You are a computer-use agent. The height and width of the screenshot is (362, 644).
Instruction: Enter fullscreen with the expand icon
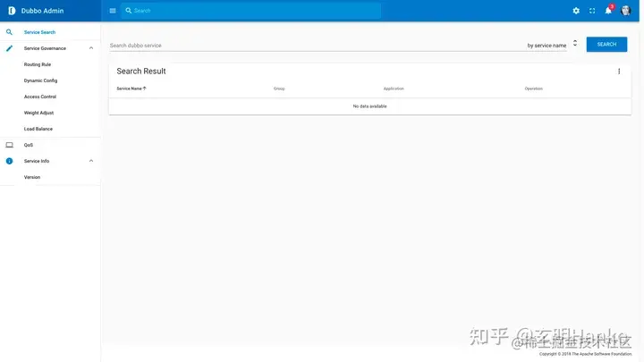[x=592, y=11]
